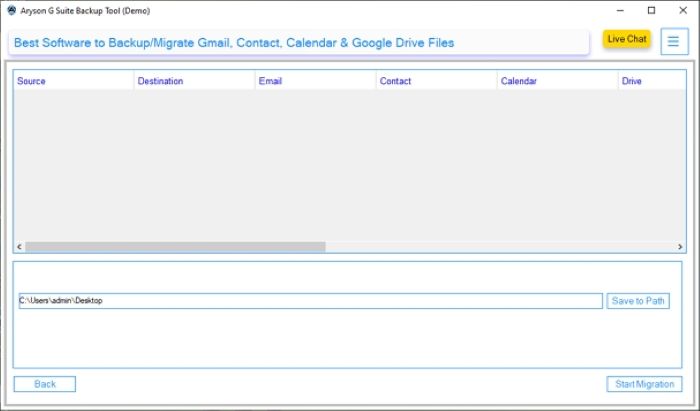Click the destination path input field
The image size is (700, 411).
[x=311, y=301]
